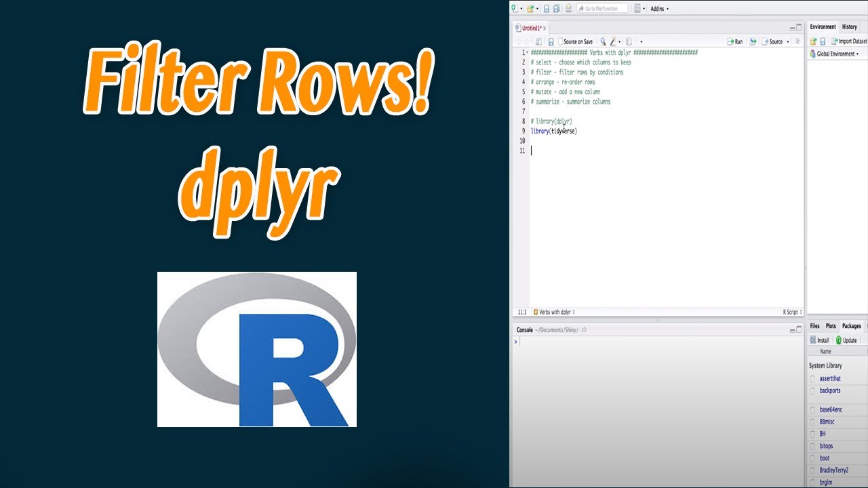Click Import Dataset in Environment pane
The height and width of the screenshot is (488, 868).
[848, 41]
